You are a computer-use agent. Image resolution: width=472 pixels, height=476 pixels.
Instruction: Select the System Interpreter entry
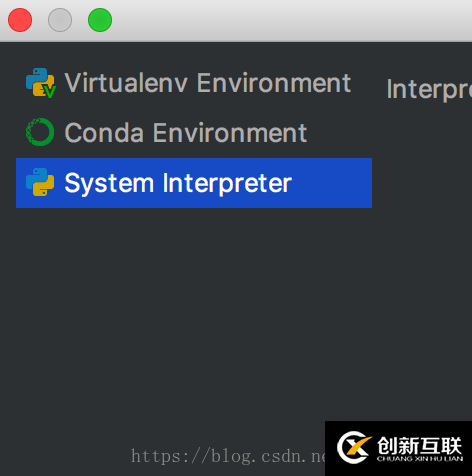point(194,183)
